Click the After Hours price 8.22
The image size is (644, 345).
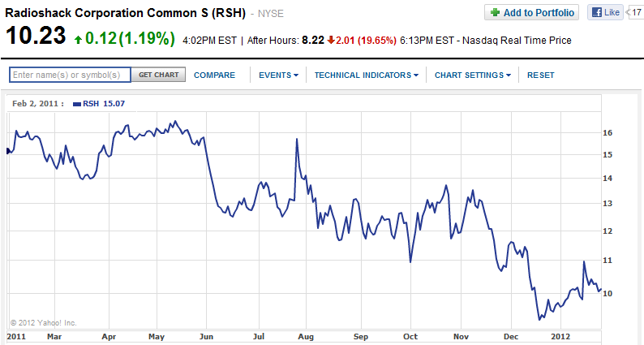coord(313,41)
